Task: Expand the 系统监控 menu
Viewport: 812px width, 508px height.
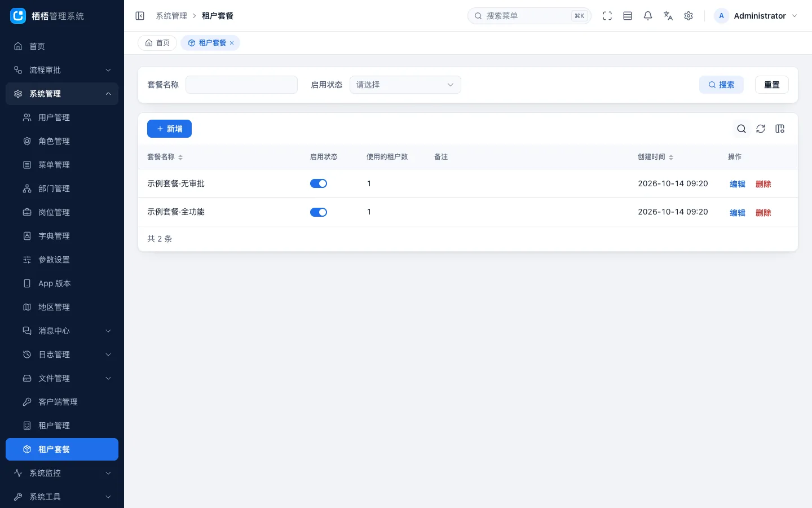Action: pyautogui.click(x=62, y=473)
